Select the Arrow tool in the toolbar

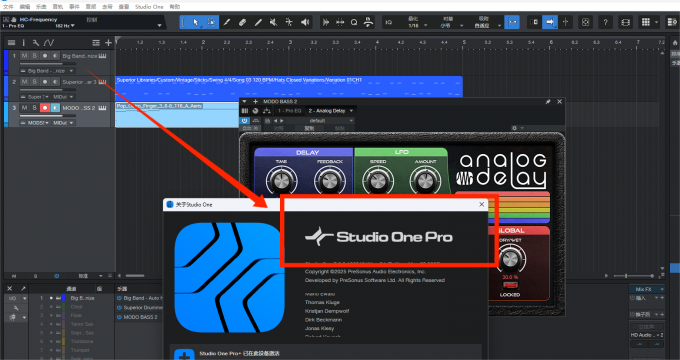(196, 22)
